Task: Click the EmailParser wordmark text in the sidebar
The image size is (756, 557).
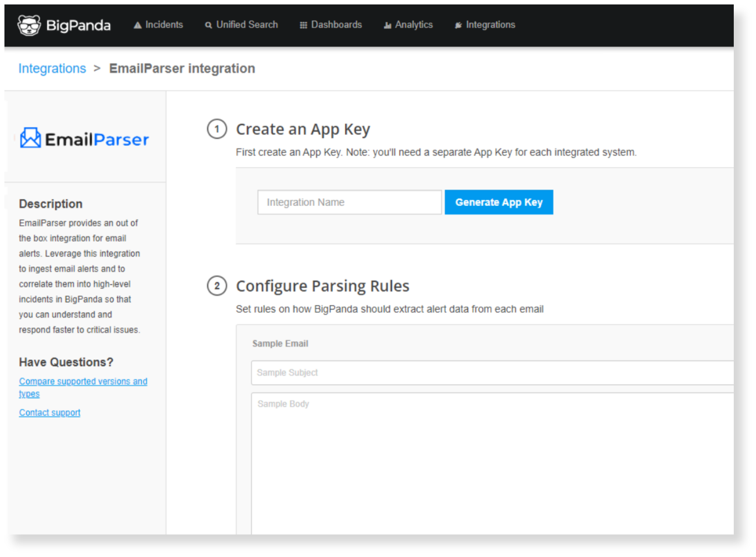Action: point(97,140)
